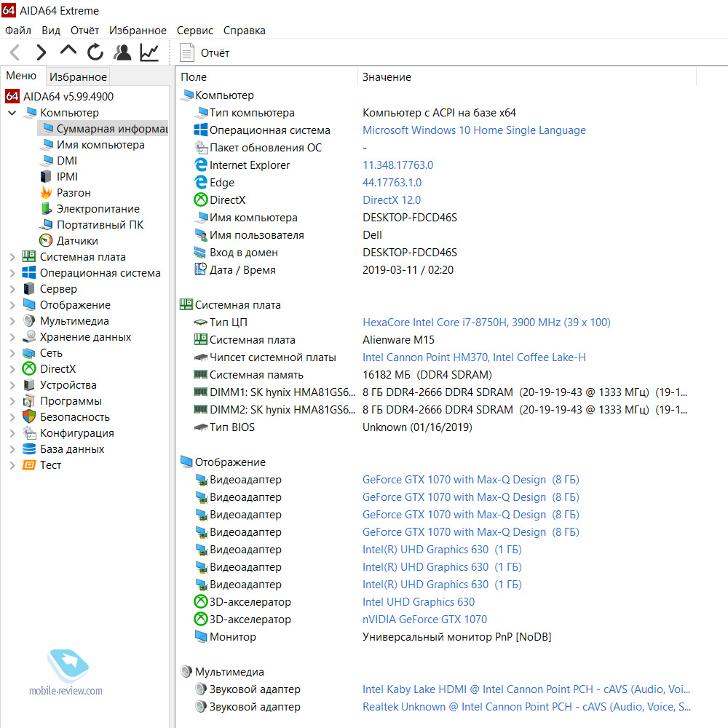Open HexaCore Intel Core i7-8750H link
The width and height of the screenshot is (728, 728).
tap(486, 323)
